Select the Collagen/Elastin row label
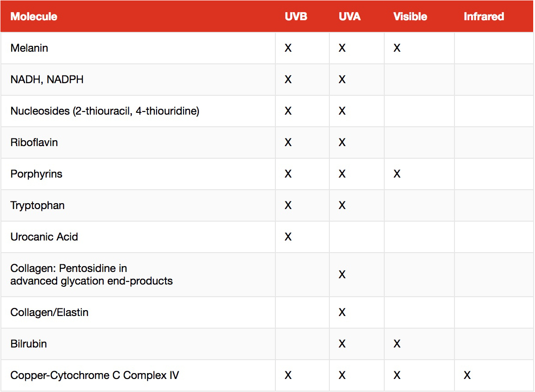Viewport: 535px width, 392px height. 49,312
